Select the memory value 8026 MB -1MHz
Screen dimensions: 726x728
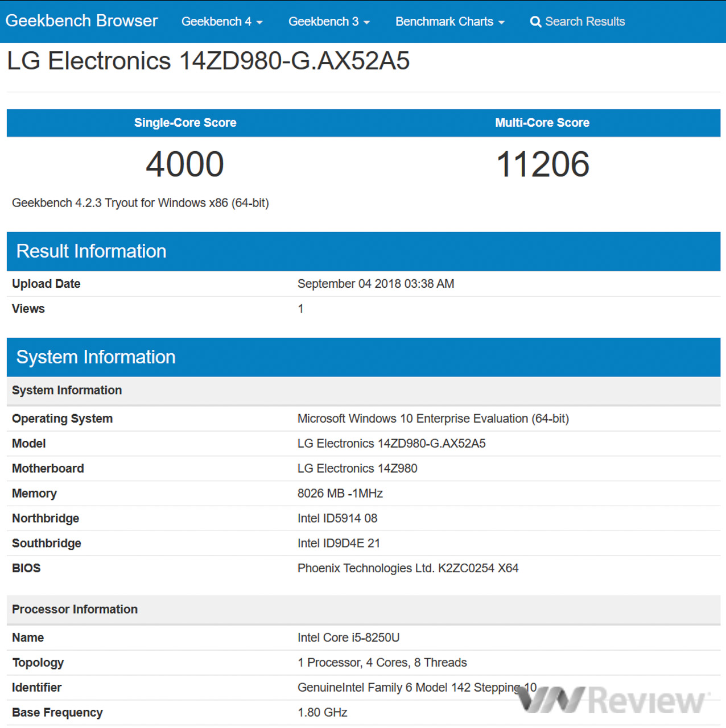340,494
